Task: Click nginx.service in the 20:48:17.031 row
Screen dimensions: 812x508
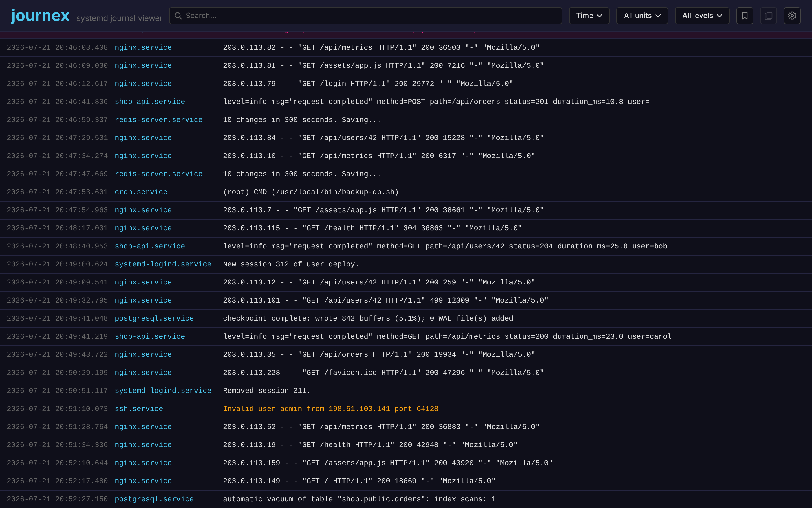Action: [x=143, y=229]
